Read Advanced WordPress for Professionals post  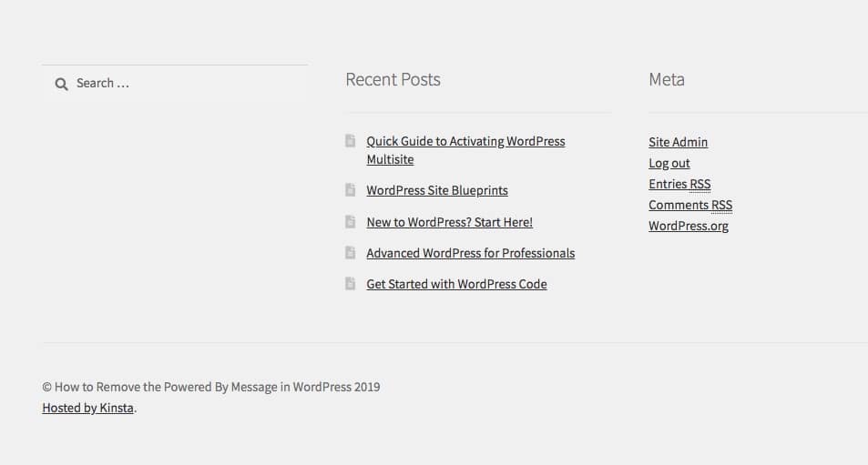[470, 253]
